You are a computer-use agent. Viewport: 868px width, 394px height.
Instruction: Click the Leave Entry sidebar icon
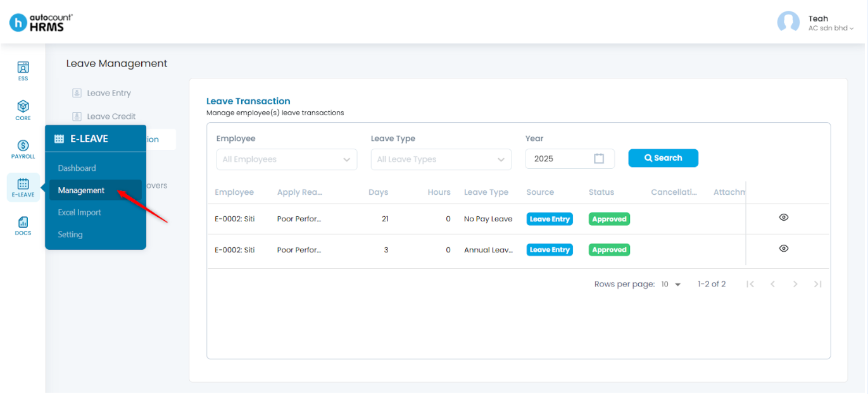[77, 93]
